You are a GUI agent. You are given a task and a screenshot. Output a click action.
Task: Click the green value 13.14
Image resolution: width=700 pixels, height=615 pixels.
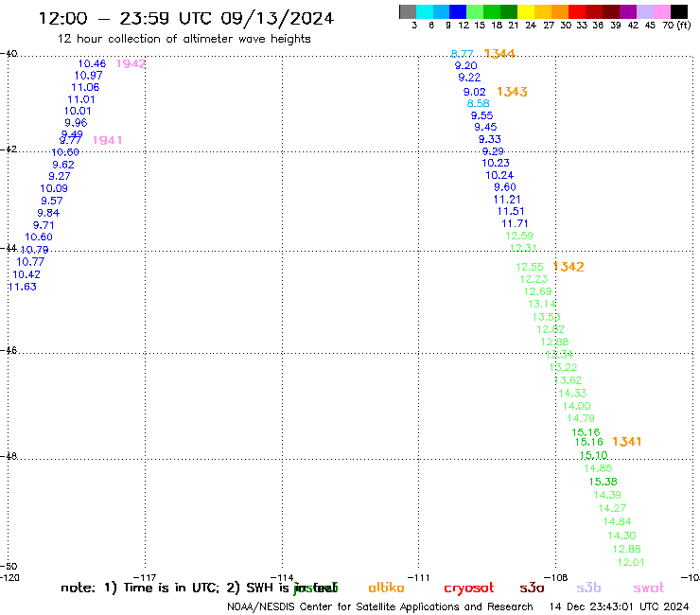pos(542,304)
